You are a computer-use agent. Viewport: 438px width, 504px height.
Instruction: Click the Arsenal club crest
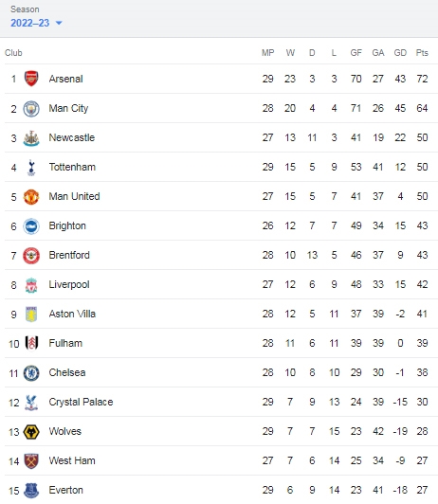[31, 79]
